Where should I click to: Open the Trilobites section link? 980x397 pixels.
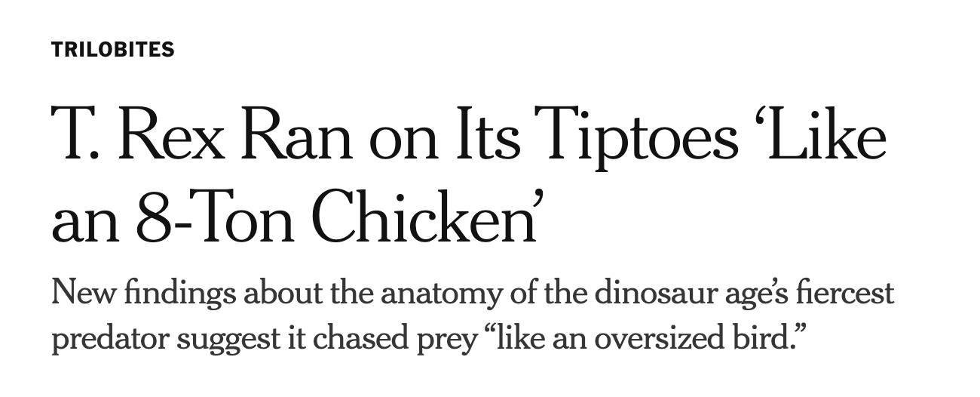click(112, 50)
